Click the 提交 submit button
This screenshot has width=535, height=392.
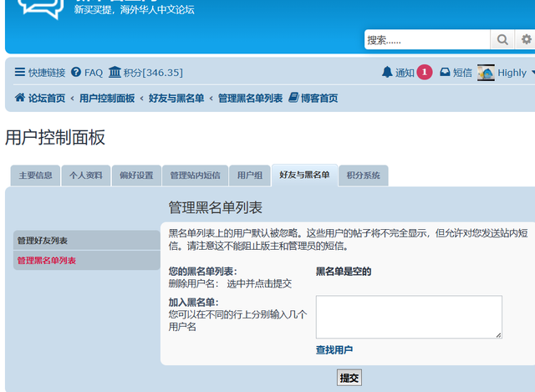(x=349, y=378)
